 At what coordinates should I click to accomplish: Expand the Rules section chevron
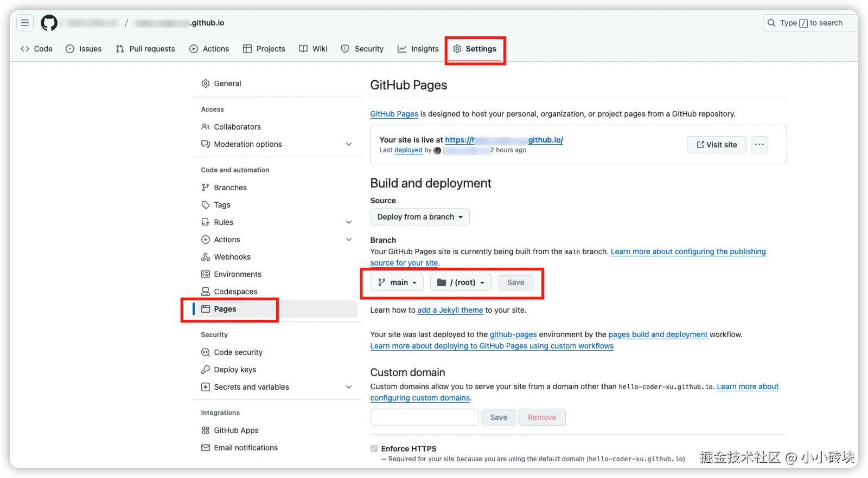pos(349,222)
